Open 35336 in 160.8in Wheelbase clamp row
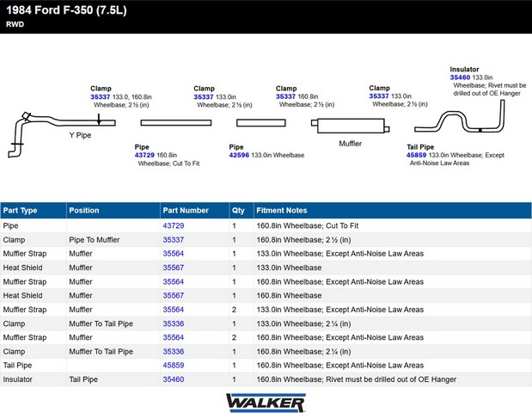 (x=174, y=352)
